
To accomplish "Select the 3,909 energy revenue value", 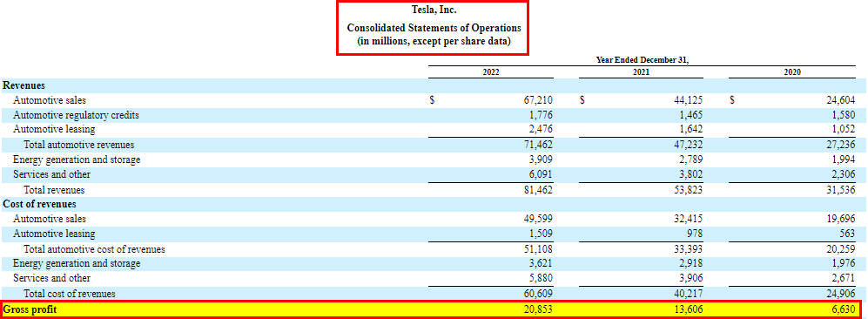I will [x=542, y=159].
